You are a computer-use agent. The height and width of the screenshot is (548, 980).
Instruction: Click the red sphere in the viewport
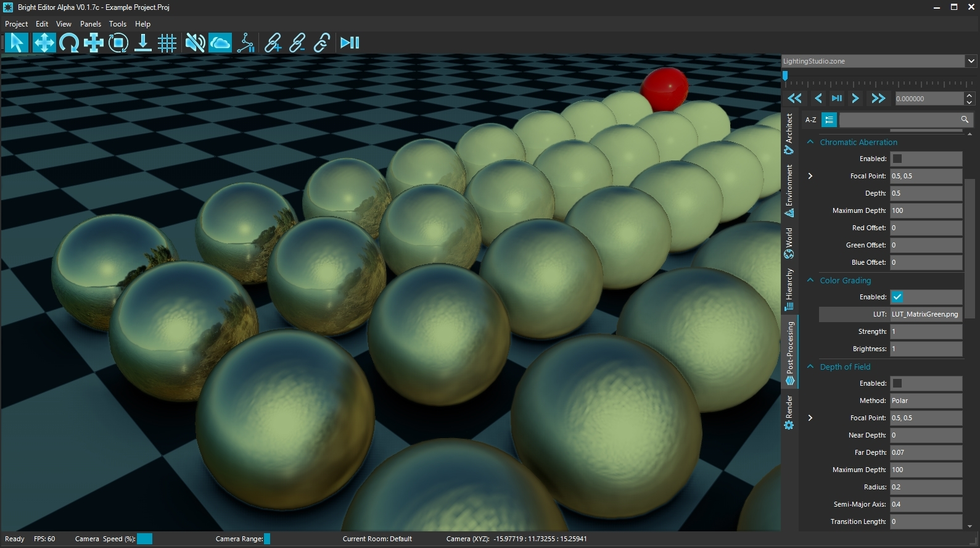coord(664,88)
